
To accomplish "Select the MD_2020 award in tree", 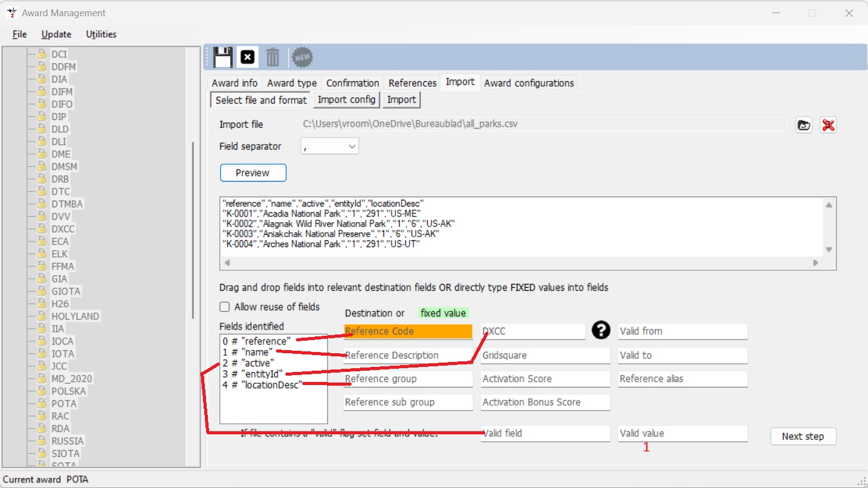I will (x=72, y=379).
